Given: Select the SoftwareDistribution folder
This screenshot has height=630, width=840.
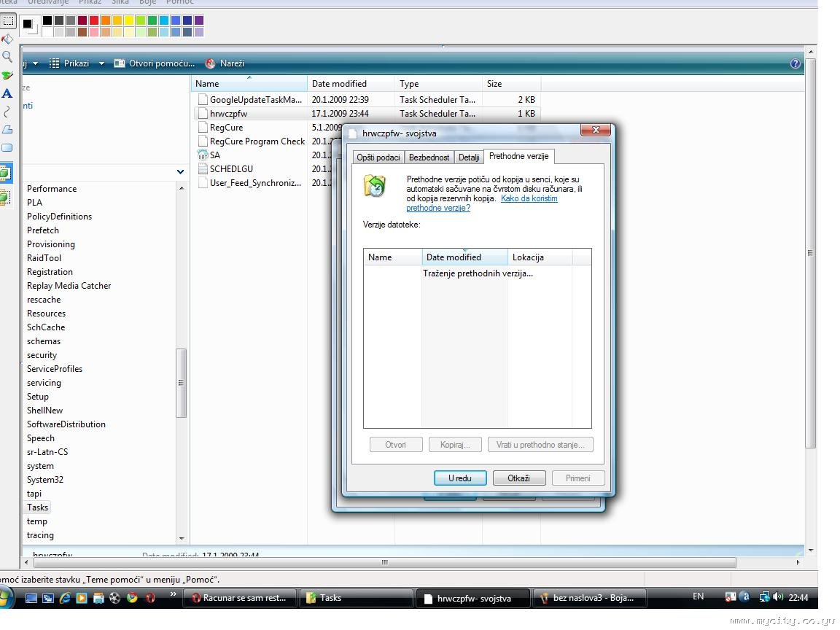Looking at the screenshot, I should tap(66, 424).
